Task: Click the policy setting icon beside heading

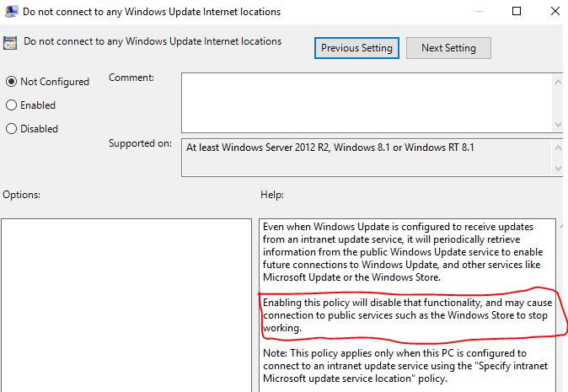Action: click(10, 43)
